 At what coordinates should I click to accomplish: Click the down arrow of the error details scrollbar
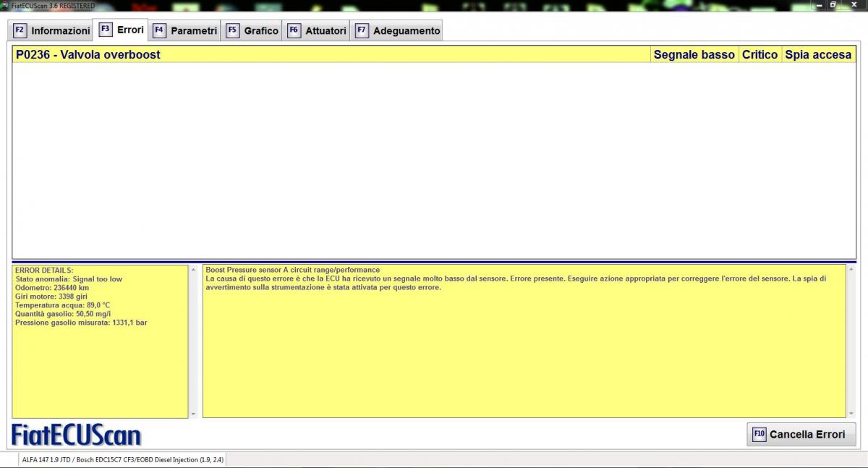click(192, 414)
